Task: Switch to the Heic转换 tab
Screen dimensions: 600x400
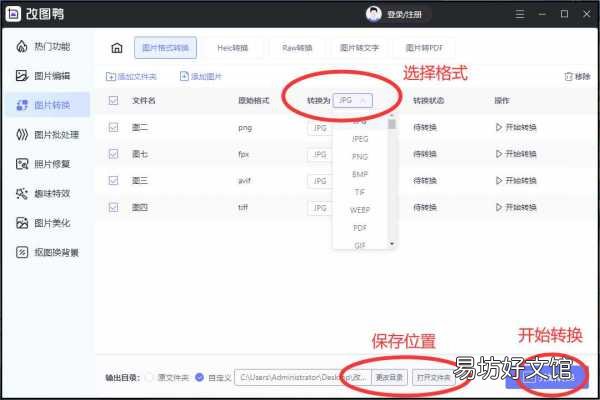Action: click(x=233, y=48)
